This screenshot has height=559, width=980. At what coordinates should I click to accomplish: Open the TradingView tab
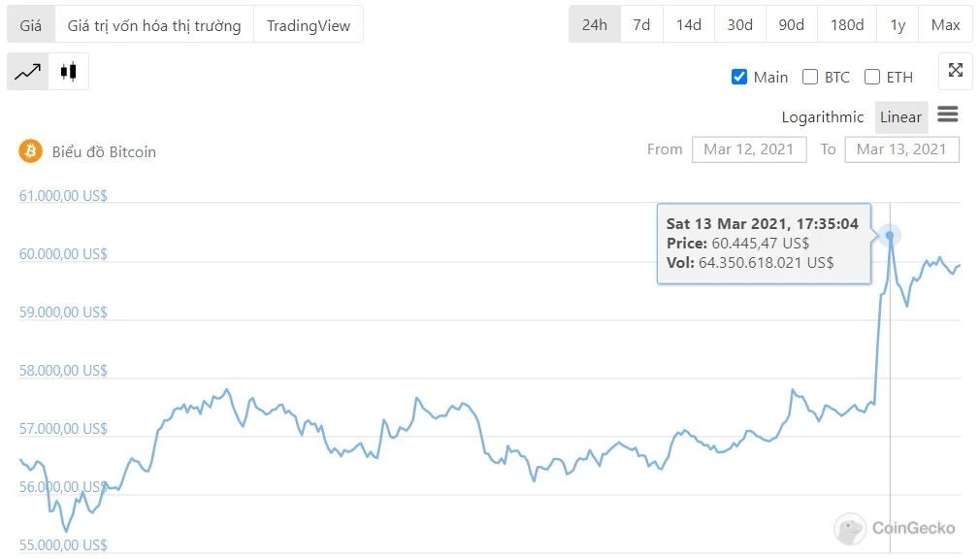(309, 25)
